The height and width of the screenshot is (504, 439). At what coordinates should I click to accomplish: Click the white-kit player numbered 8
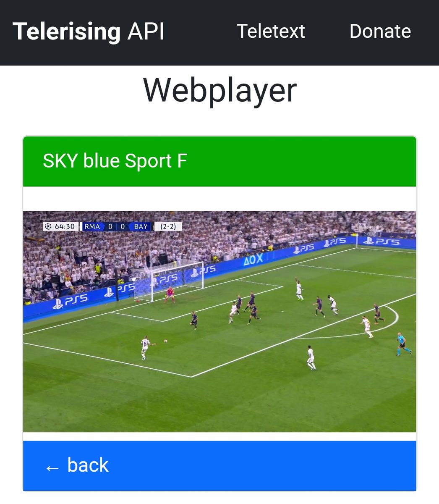click(x=145, y=347)
